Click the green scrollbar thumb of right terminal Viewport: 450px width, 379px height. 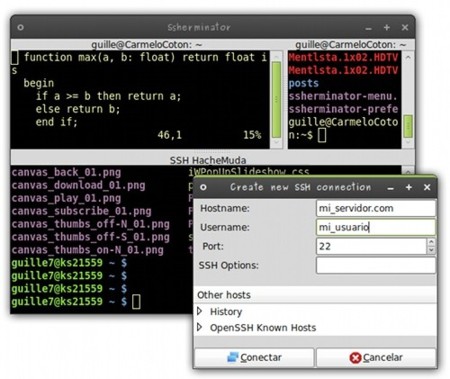408,126
